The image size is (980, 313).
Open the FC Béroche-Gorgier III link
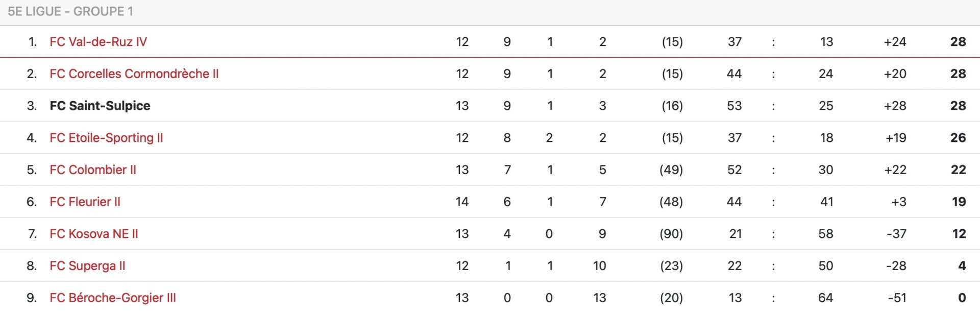[113, 298]
